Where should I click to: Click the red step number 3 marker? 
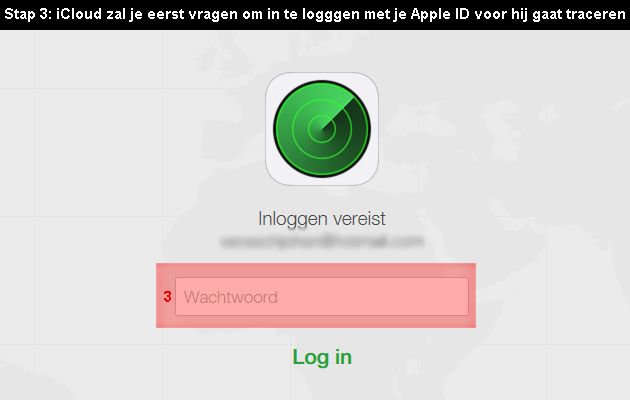click(x=168, y=297)
